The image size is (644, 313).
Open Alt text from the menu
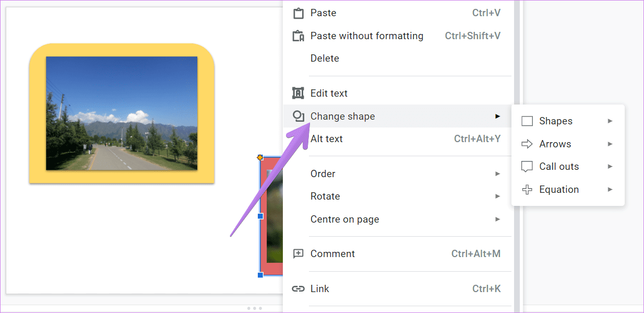pos(326,138)
